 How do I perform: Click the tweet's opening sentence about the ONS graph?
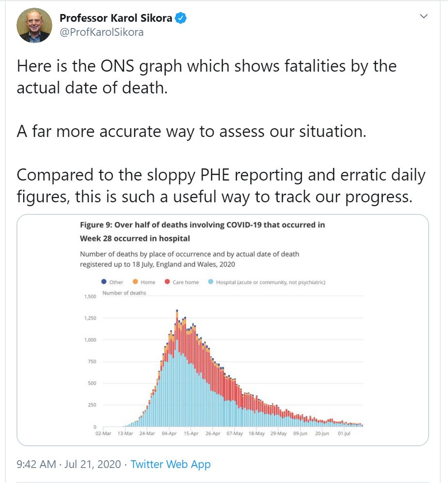pyautogui.click(x=206, y=76)
